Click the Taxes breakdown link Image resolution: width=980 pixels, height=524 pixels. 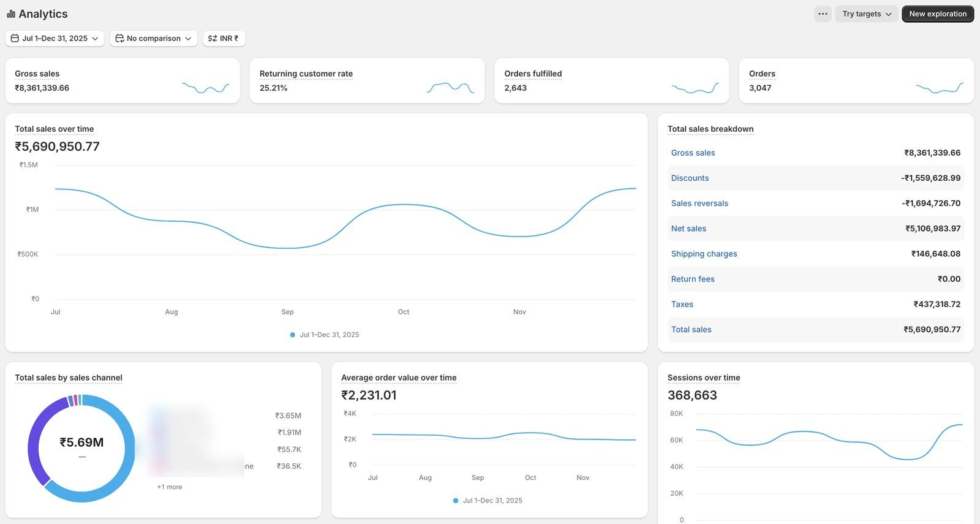[682, 304]
